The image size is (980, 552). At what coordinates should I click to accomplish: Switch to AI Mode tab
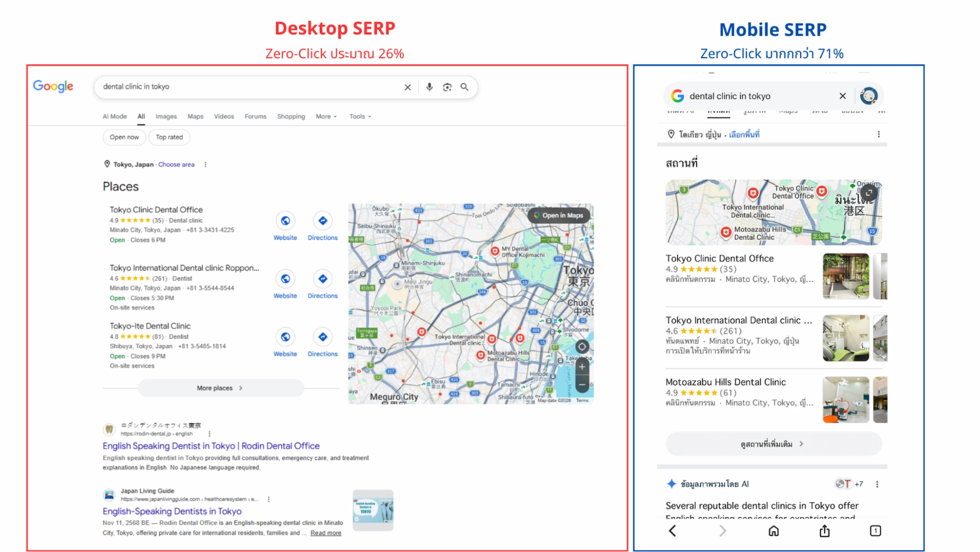pos(115,116)
